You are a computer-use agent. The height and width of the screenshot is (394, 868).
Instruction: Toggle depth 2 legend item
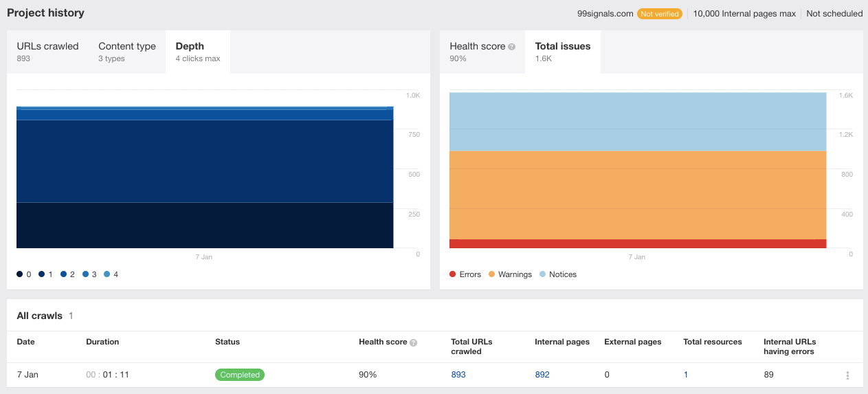(x=67, y=274)
